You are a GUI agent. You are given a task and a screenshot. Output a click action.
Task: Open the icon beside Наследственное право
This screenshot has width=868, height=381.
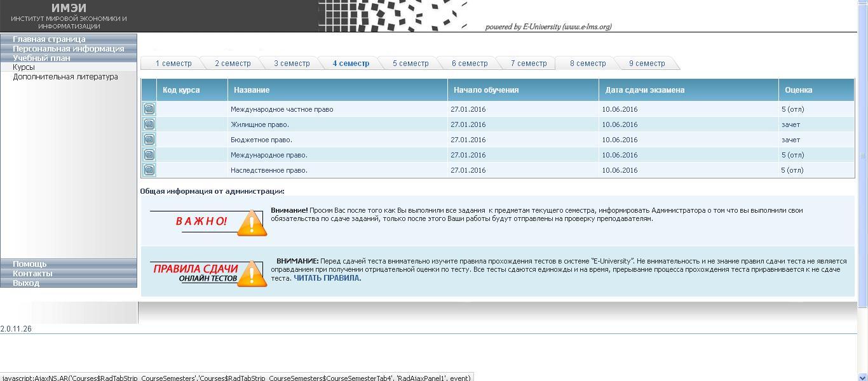coord(149,170)
